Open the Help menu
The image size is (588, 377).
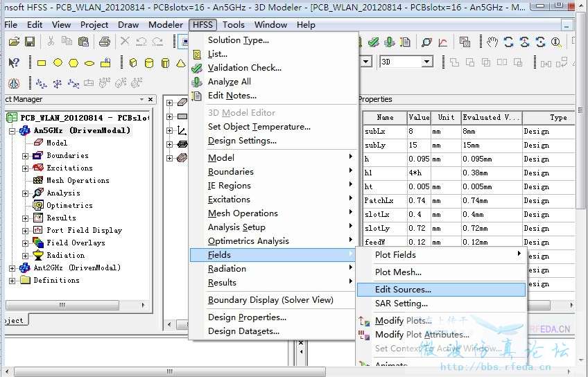pos(306,25)
